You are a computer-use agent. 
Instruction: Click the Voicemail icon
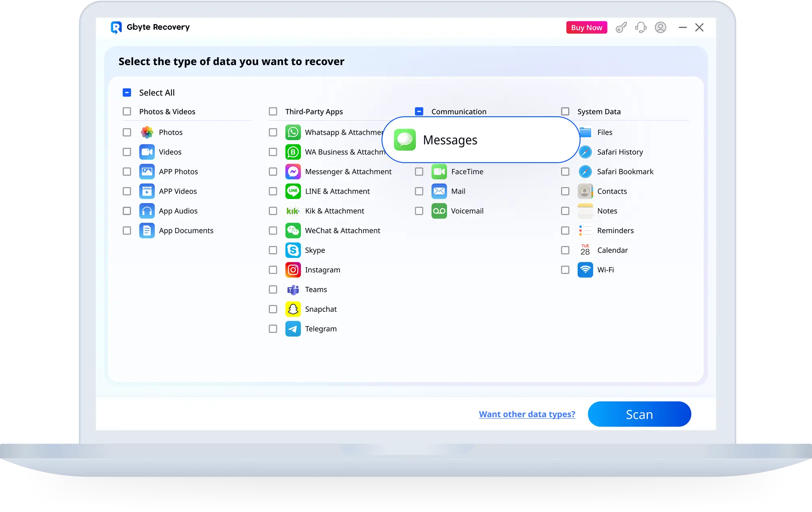(x=439, y=211)
